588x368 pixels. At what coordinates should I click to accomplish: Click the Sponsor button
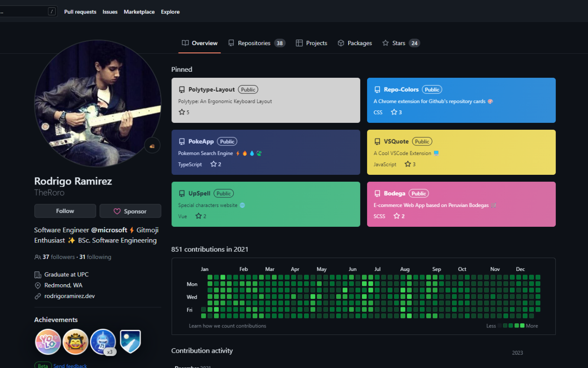pos(130,211)
